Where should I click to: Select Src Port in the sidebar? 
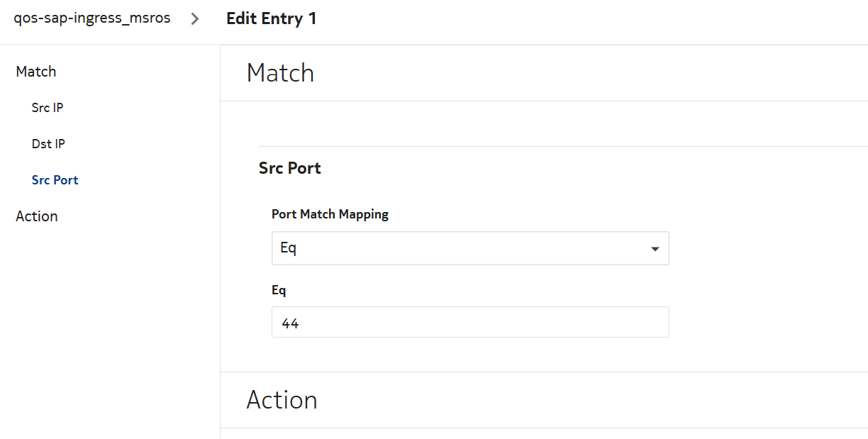coord(55,180)
